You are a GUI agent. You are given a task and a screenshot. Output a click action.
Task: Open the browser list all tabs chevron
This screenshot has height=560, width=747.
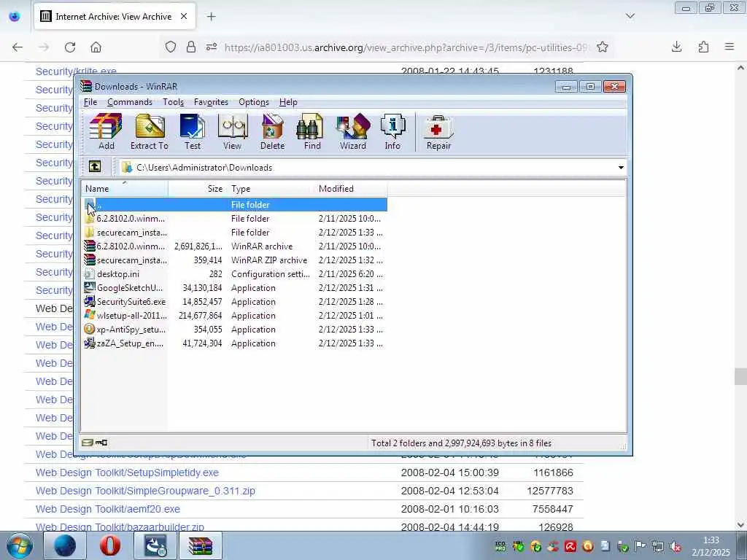click(x=630, y=16)
